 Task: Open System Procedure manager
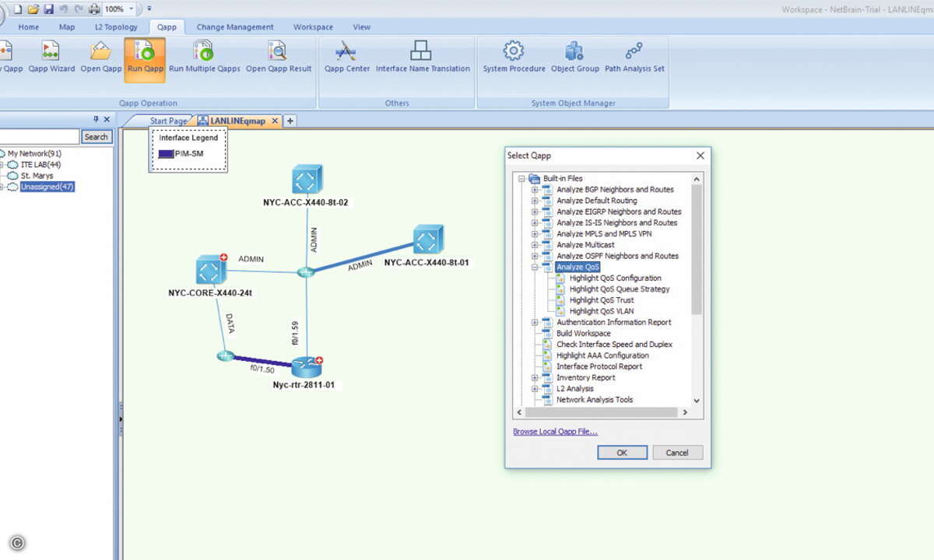click(514, 58)
